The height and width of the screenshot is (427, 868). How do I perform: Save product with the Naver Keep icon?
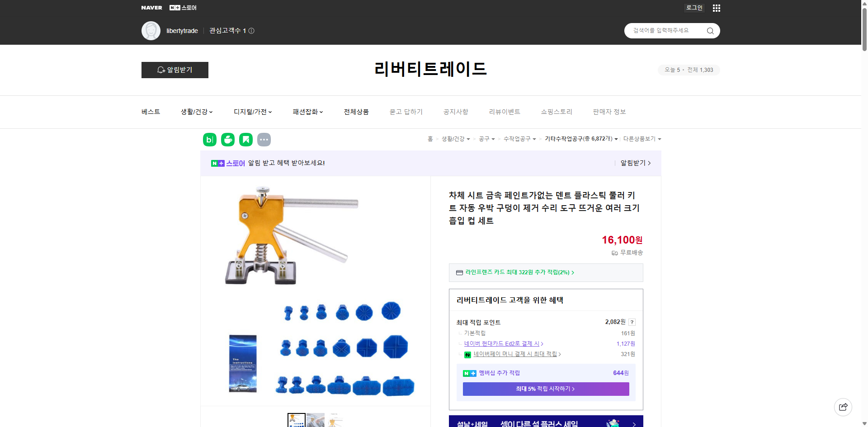click(245, 139)
